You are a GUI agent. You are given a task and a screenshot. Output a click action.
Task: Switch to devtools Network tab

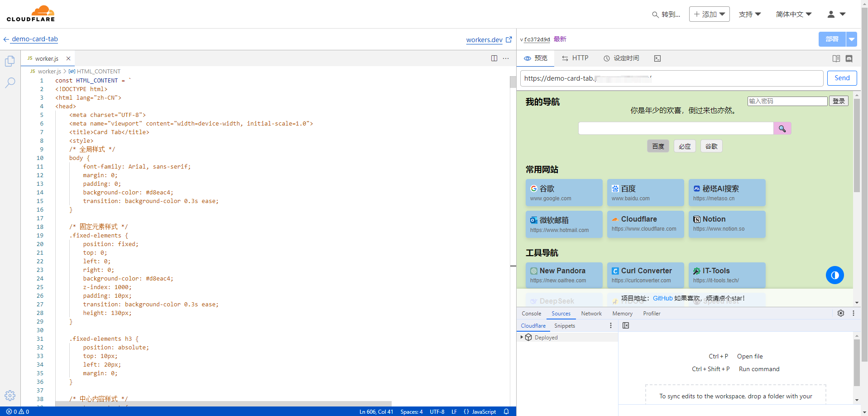(x=591, y=313)
